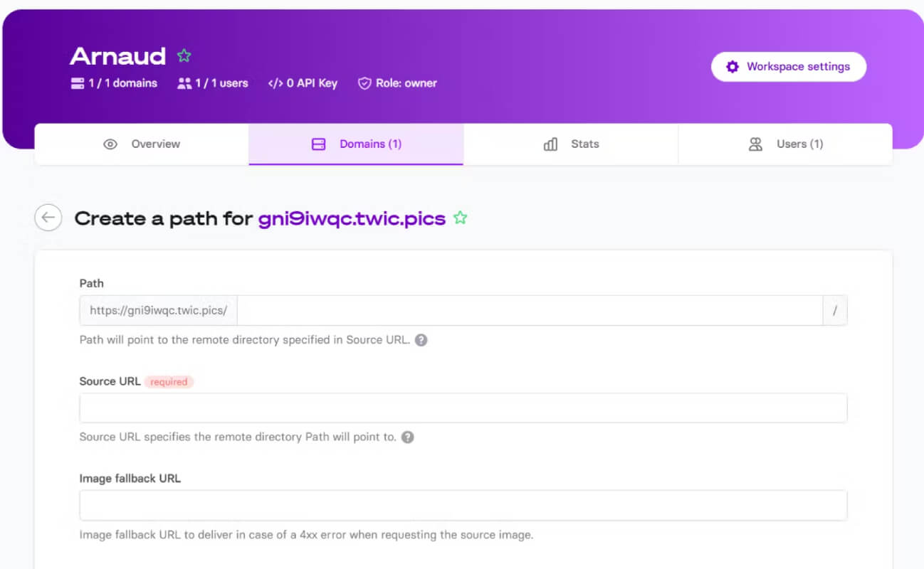The height and width of the screenshot is (569, 924).
Task: Click the Role shield icon
Action: coord(364,83)
